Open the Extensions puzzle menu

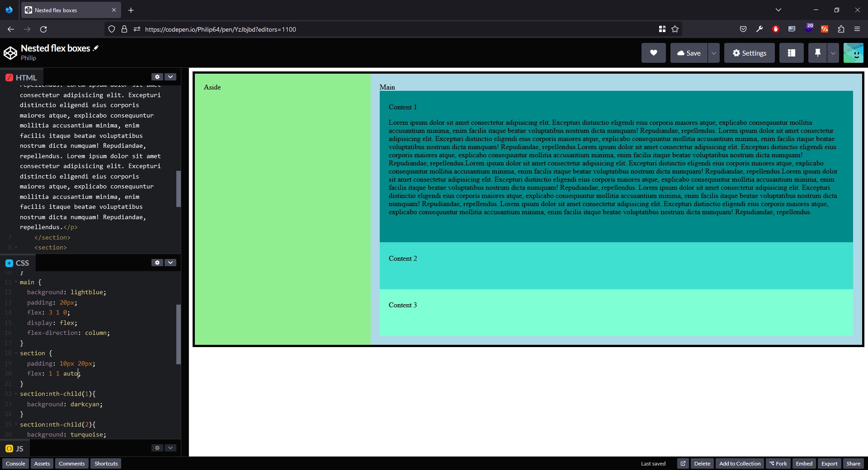[841, 29]
